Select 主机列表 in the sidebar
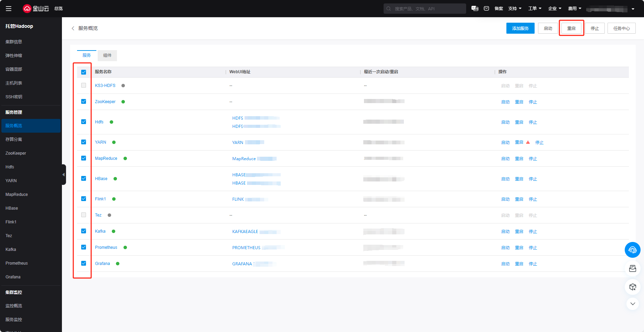 pos(14,83)
